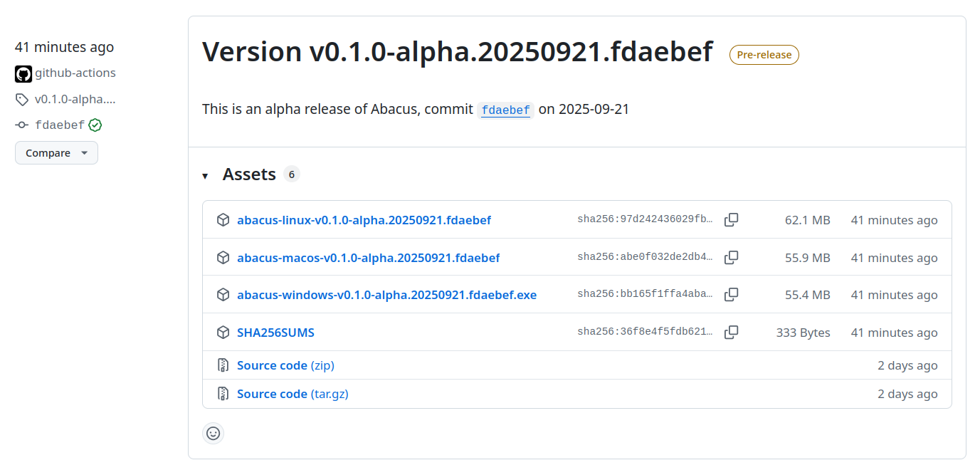
Task: Copy the SHA256SUMS checksum value
Action: coord(731,332)
